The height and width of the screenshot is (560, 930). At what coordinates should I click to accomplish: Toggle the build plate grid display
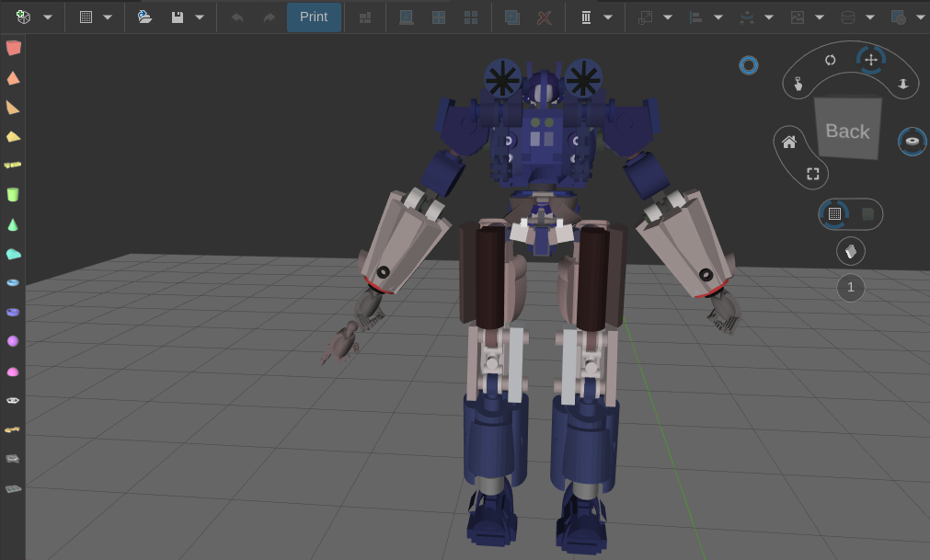pyautogui.click(x=835, y=213)
